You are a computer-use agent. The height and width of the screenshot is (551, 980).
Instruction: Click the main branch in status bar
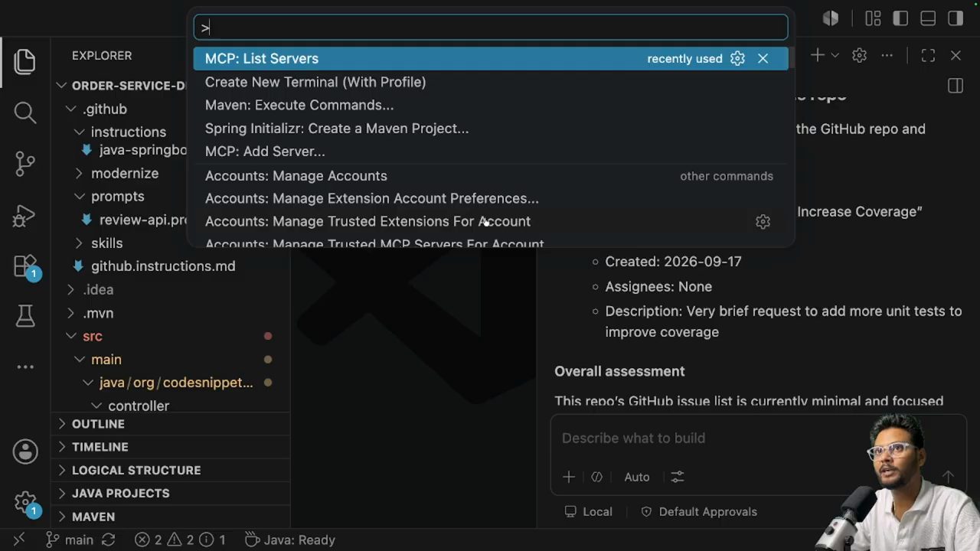70,540
